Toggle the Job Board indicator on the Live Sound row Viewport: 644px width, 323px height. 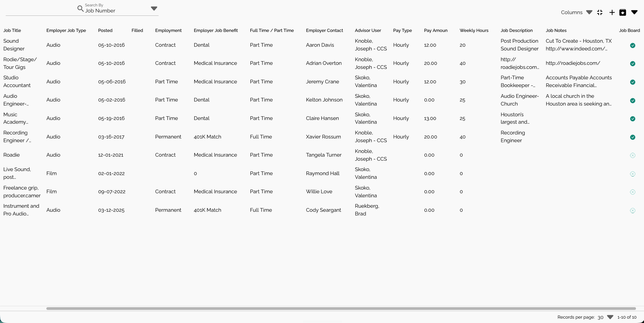pyautogui.click(x=632, y=174)
